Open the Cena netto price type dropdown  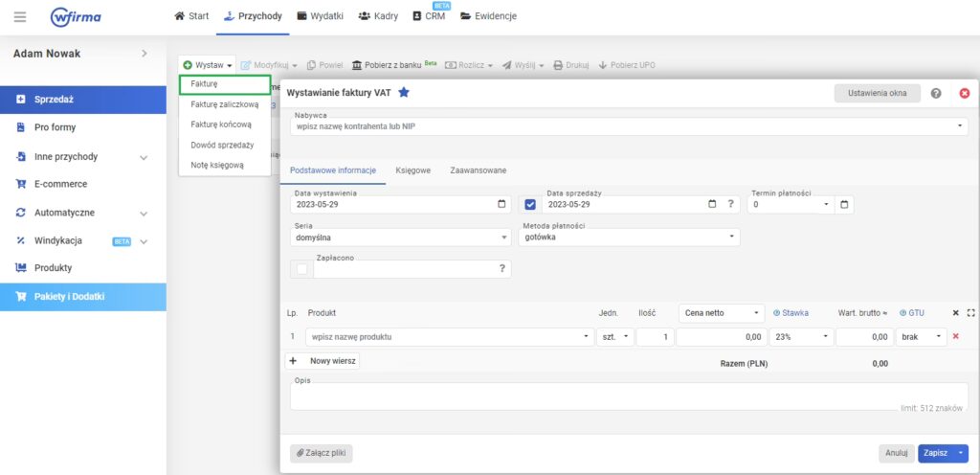click(722, 312)
